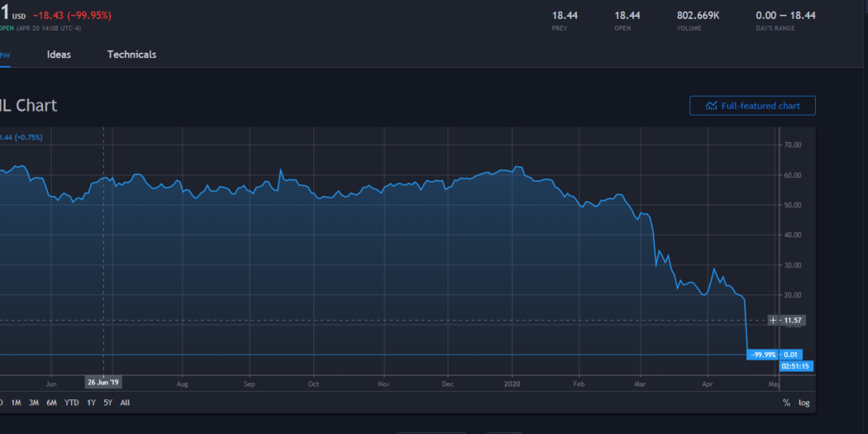Click the chart icon in Full-featured chart button
The width and height of the screenshot is (868, 434).
click(x=711, y=106)
